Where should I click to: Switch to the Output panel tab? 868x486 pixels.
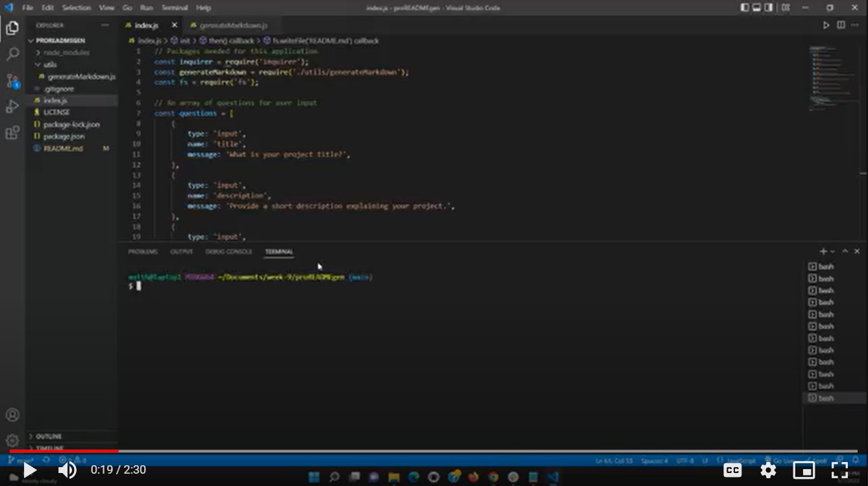tap(182, 251)
